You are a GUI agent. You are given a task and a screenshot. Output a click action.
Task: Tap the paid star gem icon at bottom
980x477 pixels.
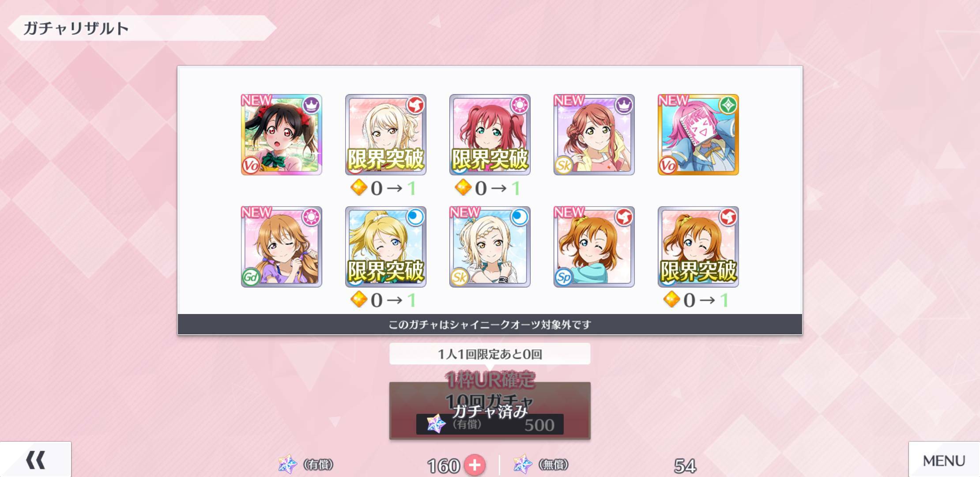287,464
